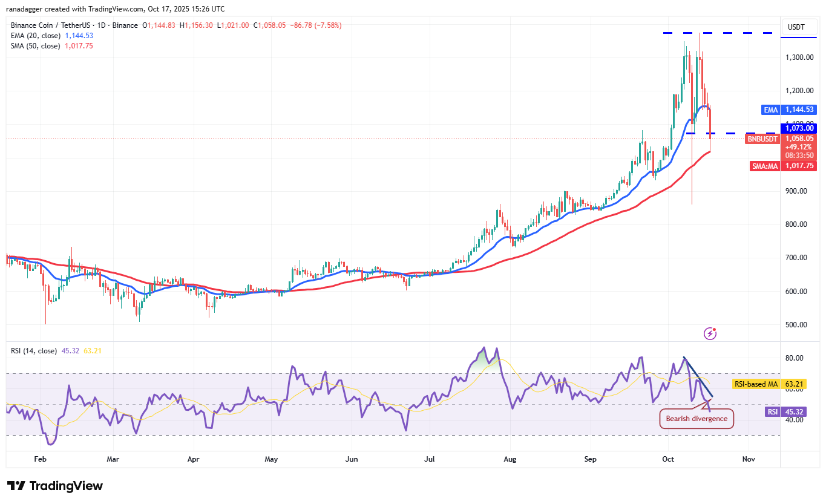Select the Oct label on the time axis
Viewport: 826px width, 504px height.
(x=667, y=459)
